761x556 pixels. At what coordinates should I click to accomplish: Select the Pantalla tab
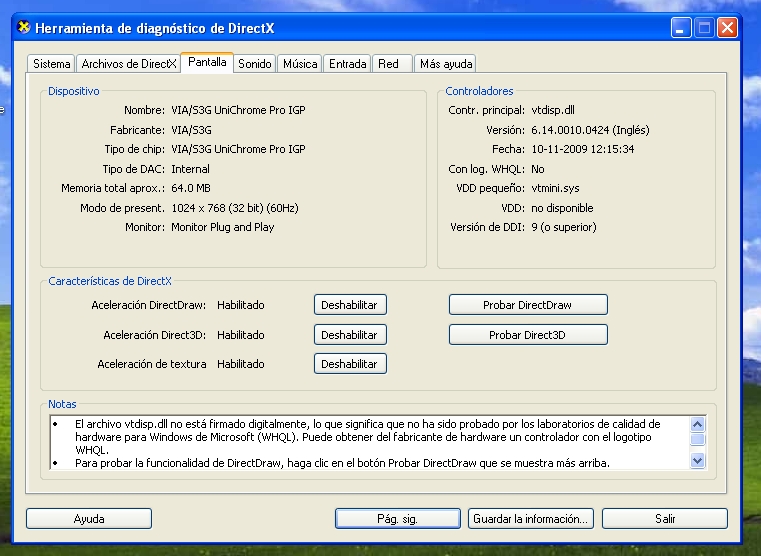click(x=207, y=62)
